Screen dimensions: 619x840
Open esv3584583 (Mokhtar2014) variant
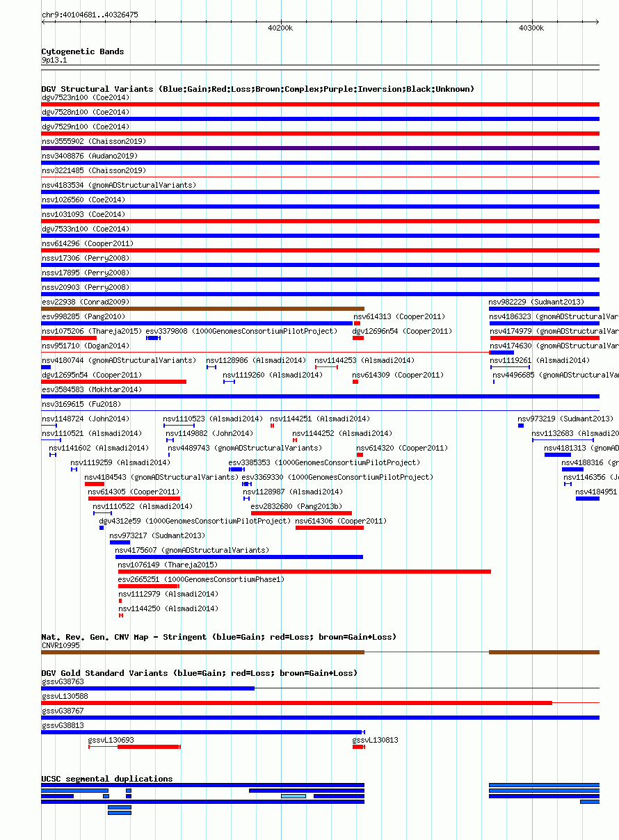point(320,396)
